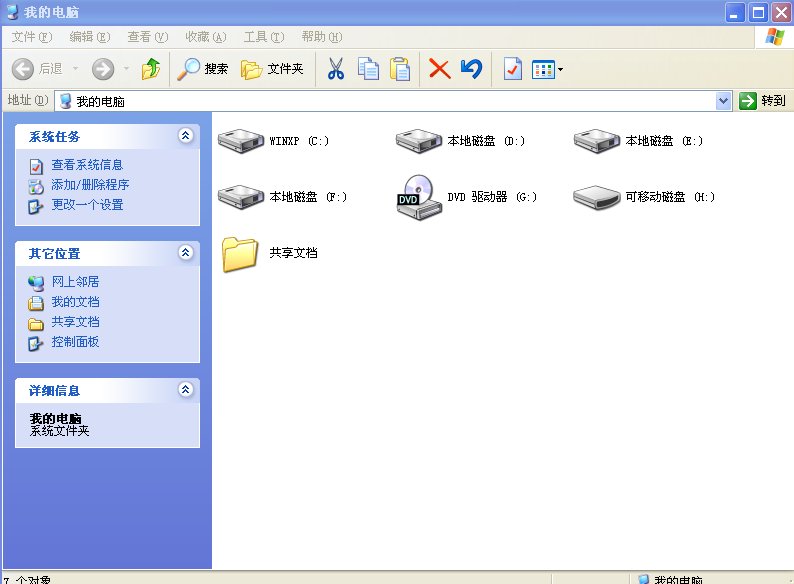This screenshot has height=584, width=794.
Task: Open the Help (帮助) menu
Action: (322, 37)
